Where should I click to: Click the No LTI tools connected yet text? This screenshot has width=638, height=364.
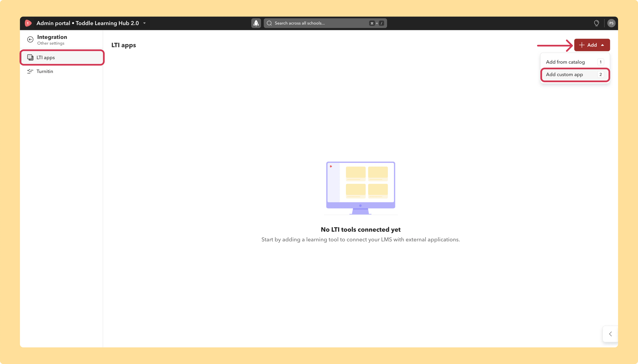[361, 230]
